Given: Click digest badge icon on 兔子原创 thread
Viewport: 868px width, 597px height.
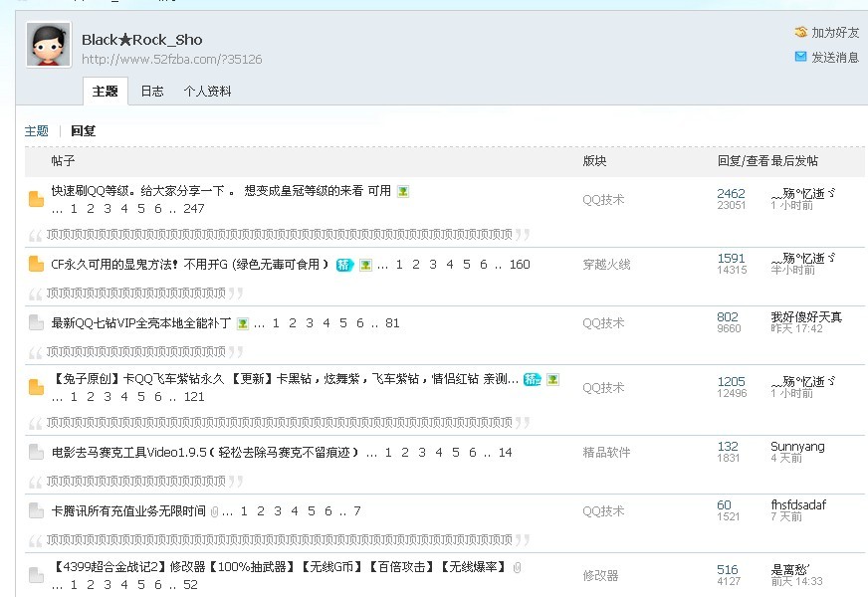Looking at the screenshot, I should coord(532,379).
